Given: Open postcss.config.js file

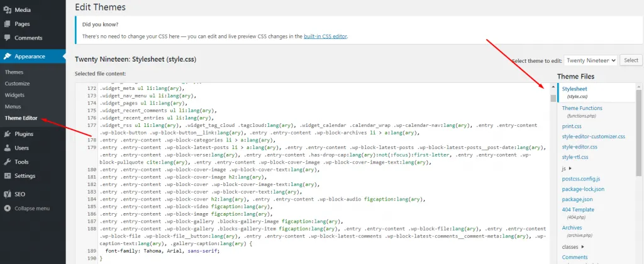Looking at the screenshot, I should tap(580, 179).
